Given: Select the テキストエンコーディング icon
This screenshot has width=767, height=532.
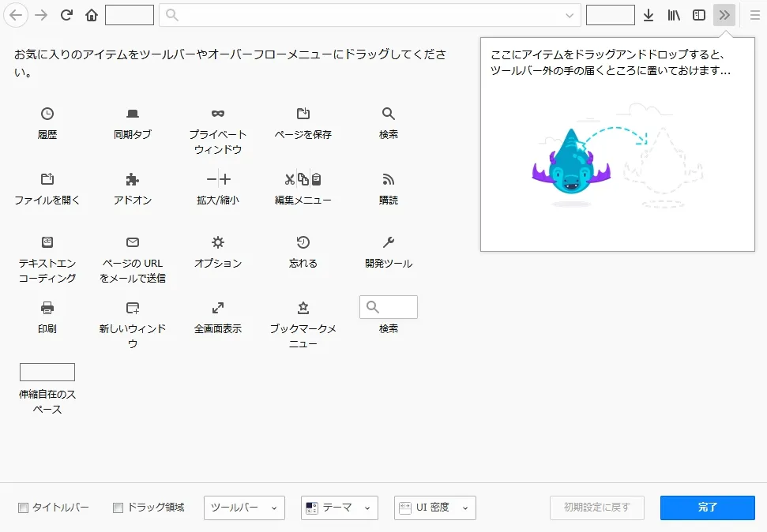Looking at the screenshot, I should pyautogui.click(x=47, y=242).
